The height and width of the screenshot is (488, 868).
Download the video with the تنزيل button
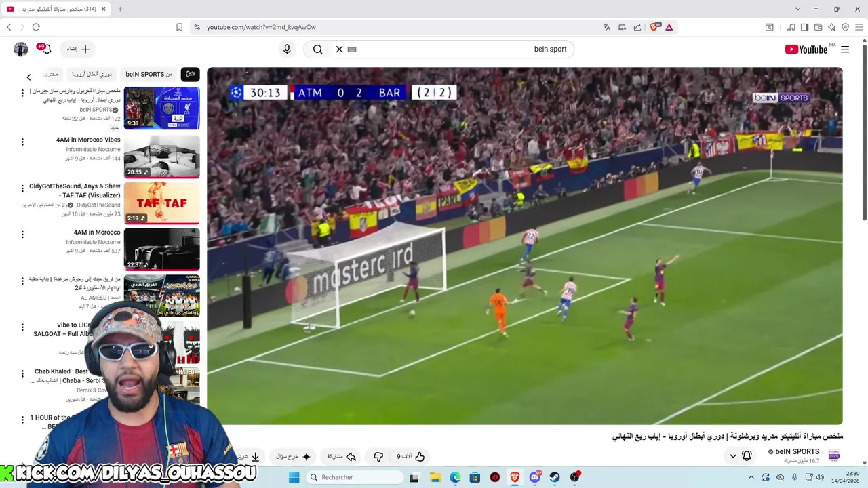pyautogui.click(x=249, y=457)
